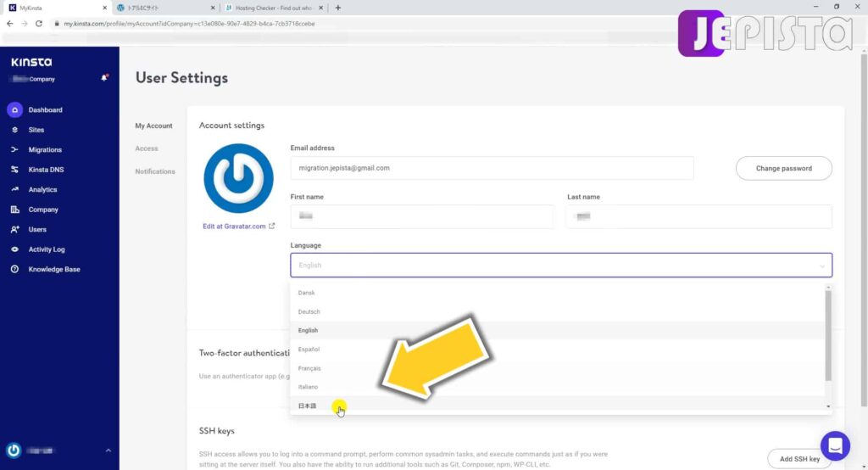Click the Migrations arrow icon
Image resolution: width=868 pixels, height=470 pixels.
(x=15, y=149)
